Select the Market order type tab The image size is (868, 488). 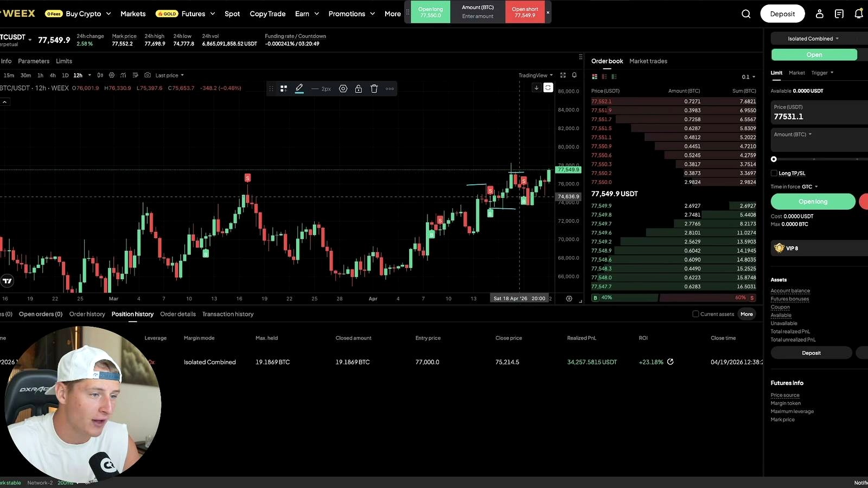tap(796, 73)
